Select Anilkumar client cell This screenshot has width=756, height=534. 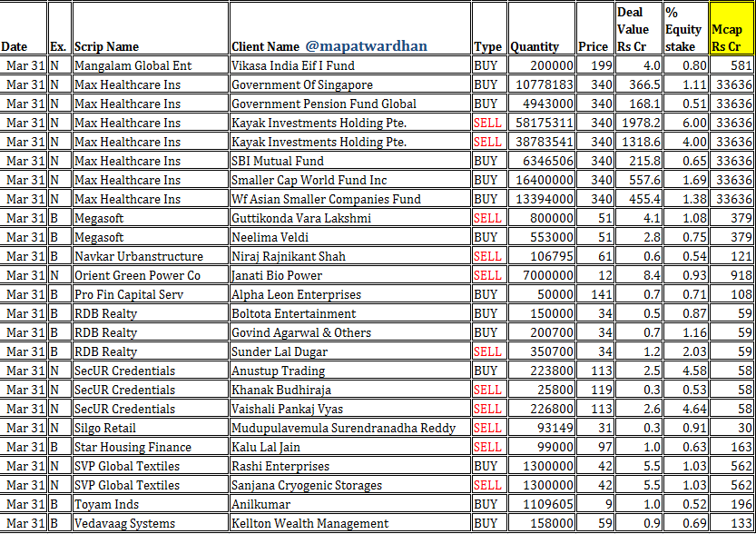click(x=350, y=504)
